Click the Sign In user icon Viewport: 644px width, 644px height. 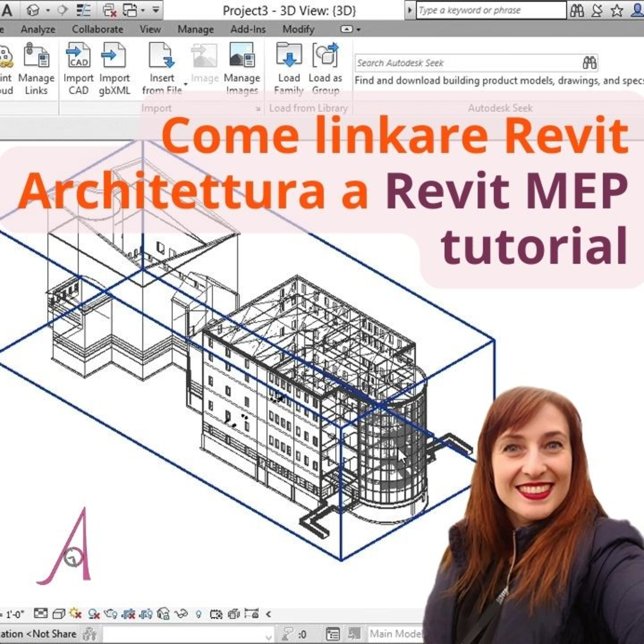637,11
